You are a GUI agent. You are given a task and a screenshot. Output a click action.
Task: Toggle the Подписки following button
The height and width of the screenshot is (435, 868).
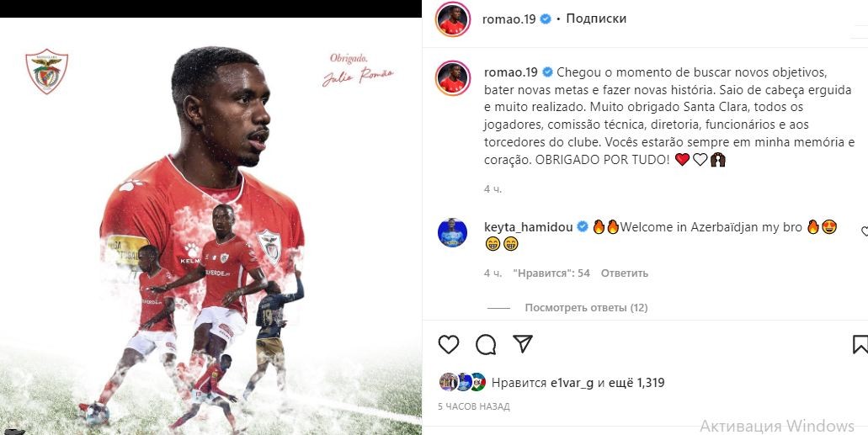point(596,19)
